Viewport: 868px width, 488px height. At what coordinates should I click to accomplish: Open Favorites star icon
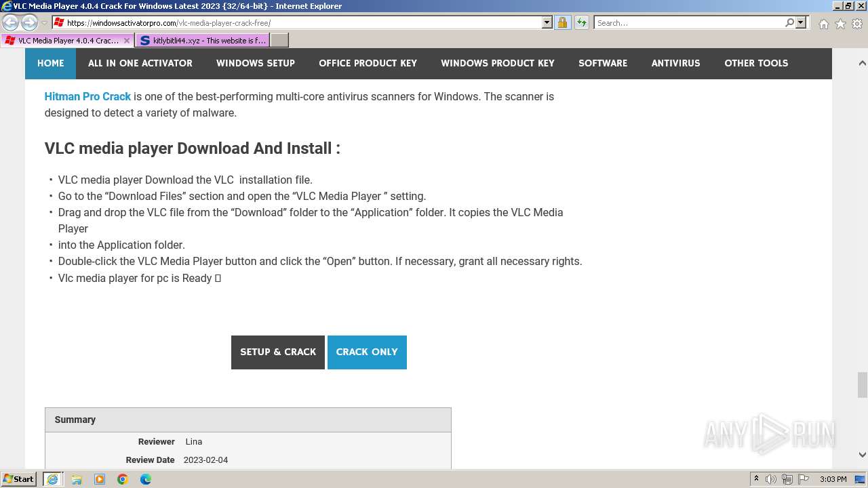click(840, 24)
